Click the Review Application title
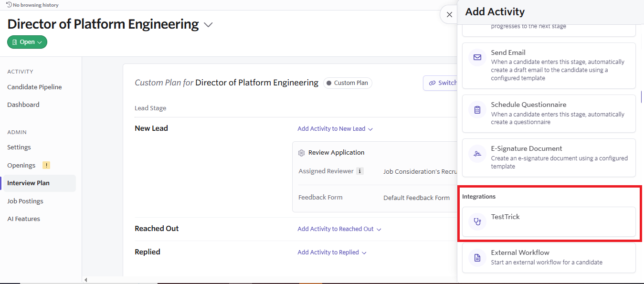This screenshot has width=644, height=284. click(x=337, y=153)
